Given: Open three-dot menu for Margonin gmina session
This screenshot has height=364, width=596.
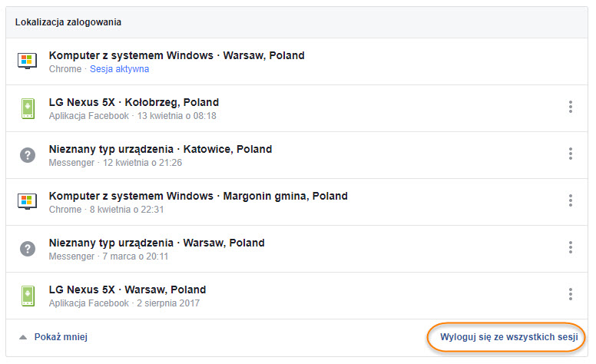Looking at the screenshot, I should [x=571, y=200].
